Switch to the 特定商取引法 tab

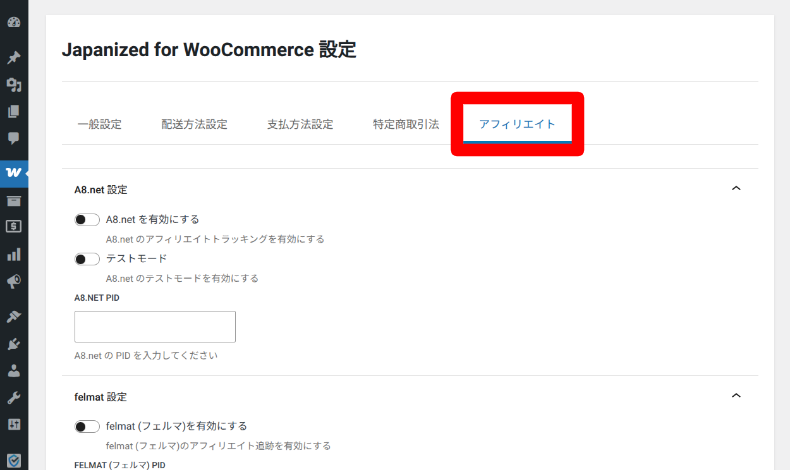point(406,124)
